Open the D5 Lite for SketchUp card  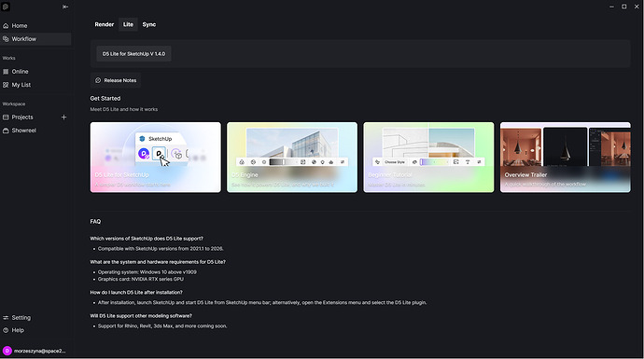coord(156,158)
